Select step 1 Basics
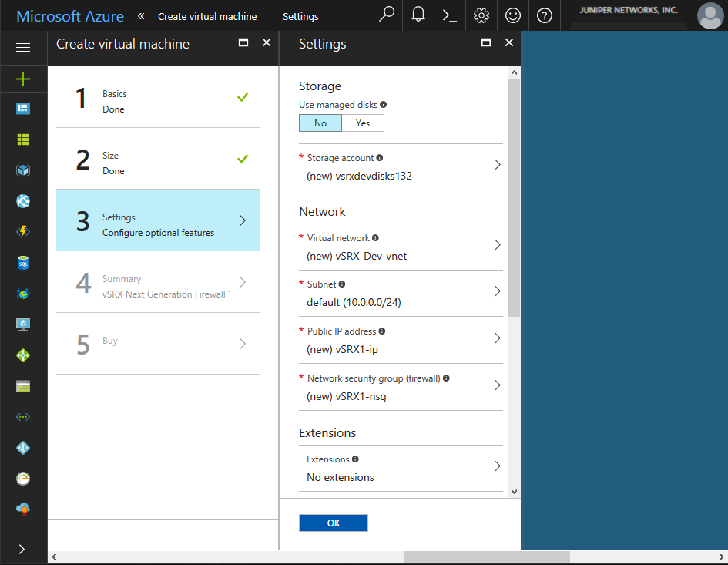Screen dimensions: 728x565 [x=158, y=101]
